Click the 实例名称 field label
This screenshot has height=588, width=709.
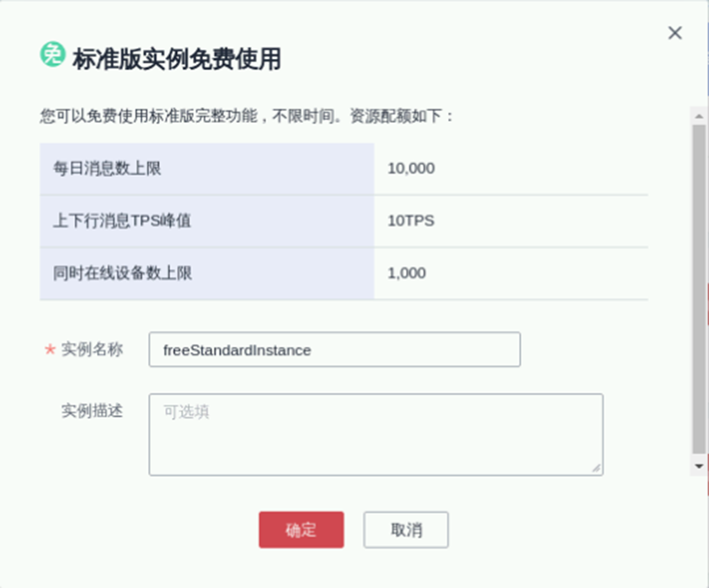[x=92, y=350]
